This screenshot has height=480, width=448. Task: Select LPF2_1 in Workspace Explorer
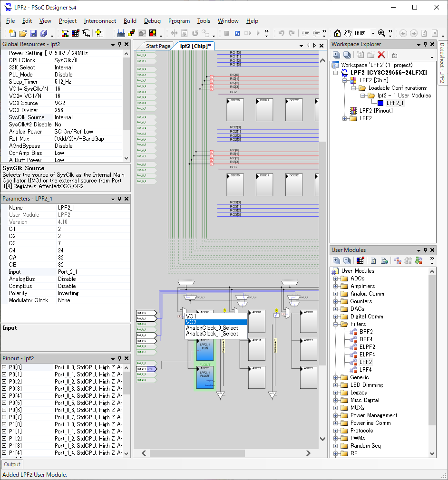[x=395, y=103]
